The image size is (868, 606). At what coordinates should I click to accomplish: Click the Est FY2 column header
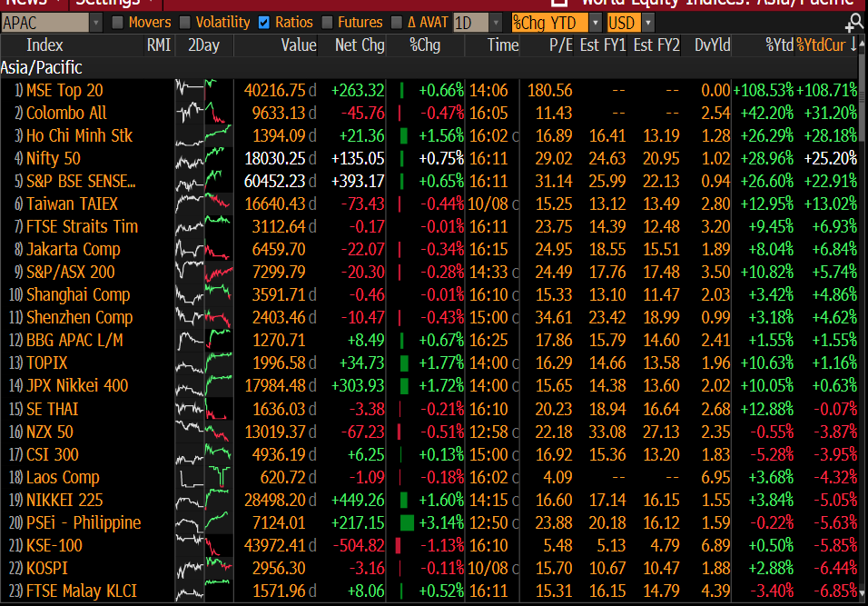(x=656, y=45)
